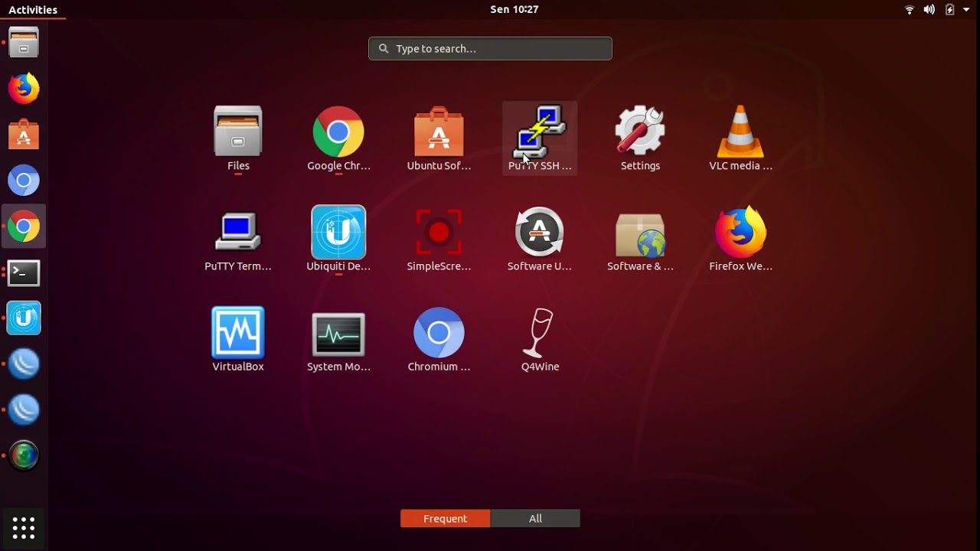
Task: Start SimpleScreenRecorder
Action: pos(439,239)
